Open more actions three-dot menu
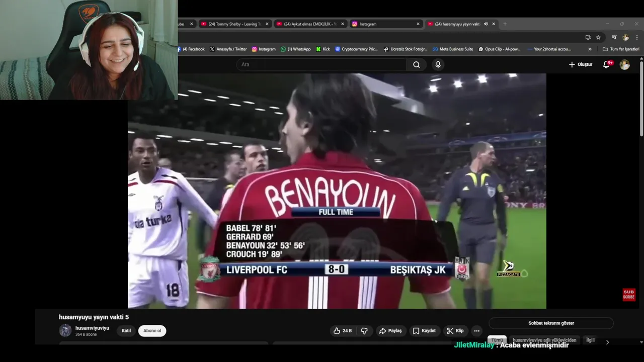Image resolution: width=644 pixels, height=362 pixels. tap(476, 331)
